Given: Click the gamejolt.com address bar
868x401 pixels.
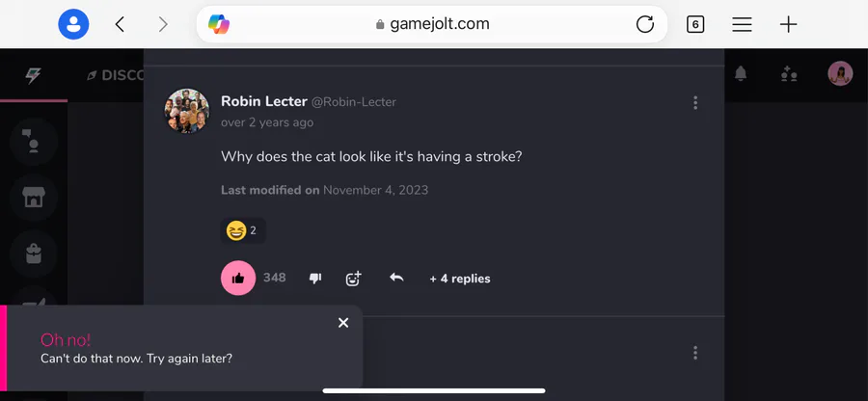Looking at the screenshot, I should (x=432, y=24).
